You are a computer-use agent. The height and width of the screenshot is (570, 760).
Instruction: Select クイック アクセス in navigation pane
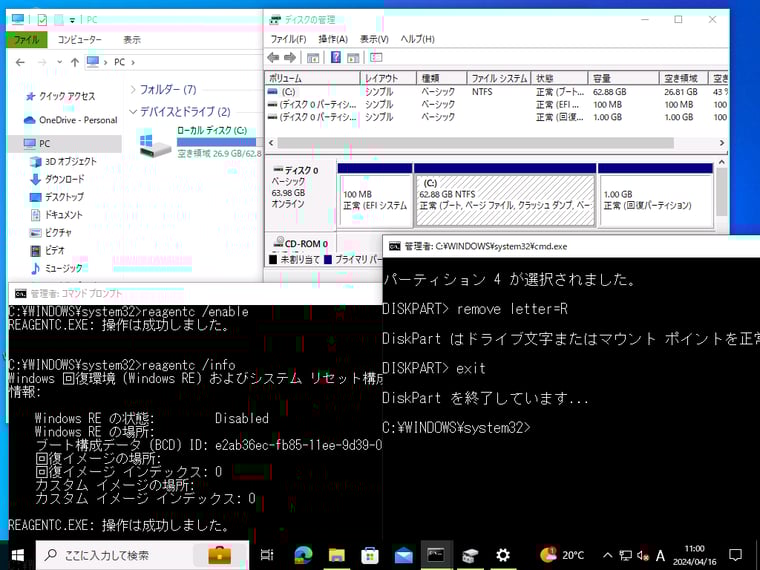point(66,96)
